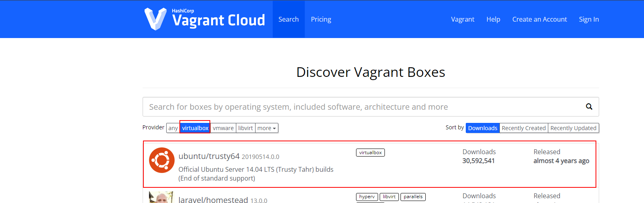Focus the box search input field
The image size is (644, 203).
(x=371, y=107)
